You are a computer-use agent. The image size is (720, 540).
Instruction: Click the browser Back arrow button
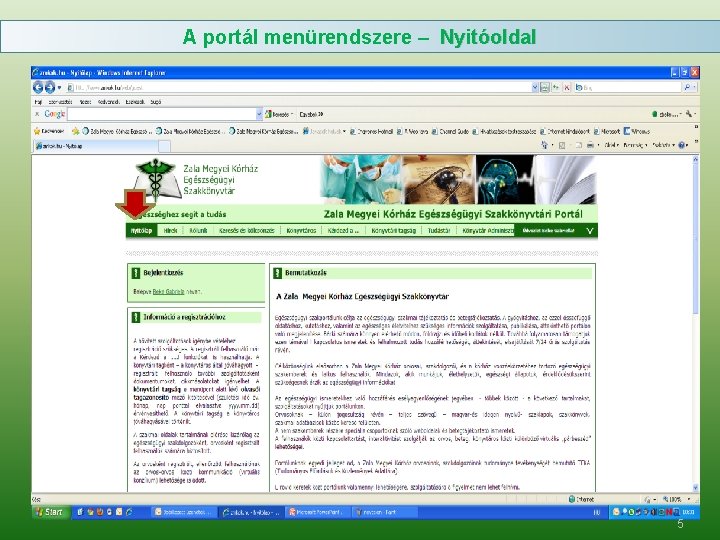pyautogui.click(x=38, y=87)
